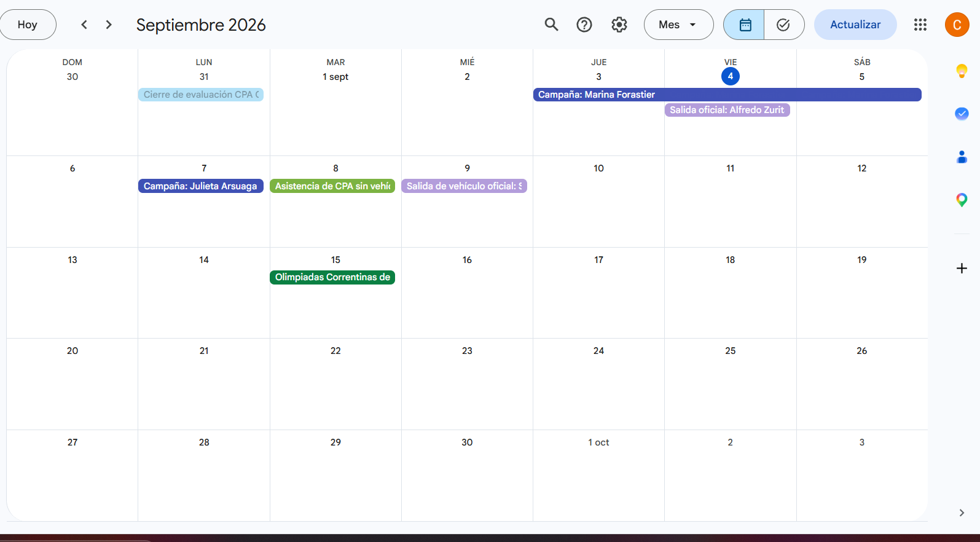Click the Hoy button
This screenshot has height=542, width=980.
pyautogui.click(x=28, y=25)
